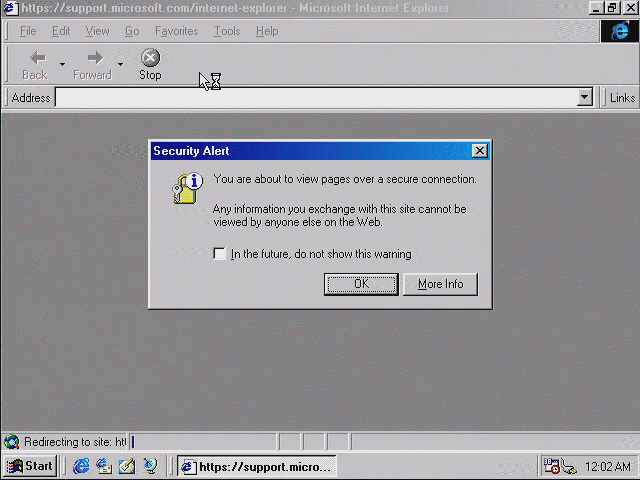Click the lock info icon in Security Alert

[187, 188]
